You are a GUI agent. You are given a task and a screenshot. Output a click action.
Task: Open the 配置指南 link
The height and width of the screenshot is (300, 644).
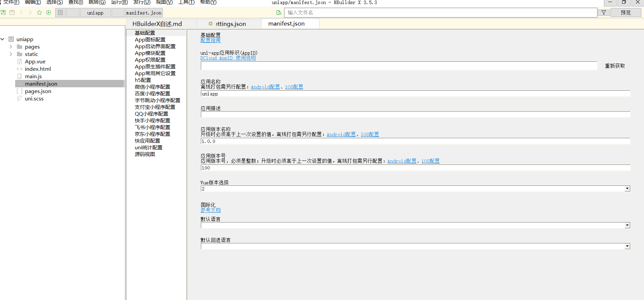tap(210, 40)
